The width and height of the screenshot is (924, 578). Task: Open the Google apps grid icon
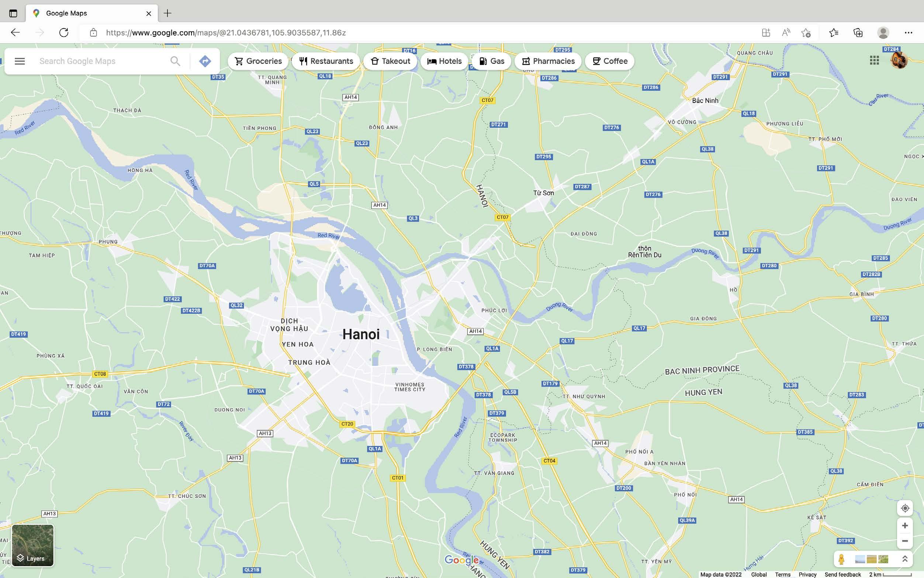pyautogui.click(x=874, y=61)
